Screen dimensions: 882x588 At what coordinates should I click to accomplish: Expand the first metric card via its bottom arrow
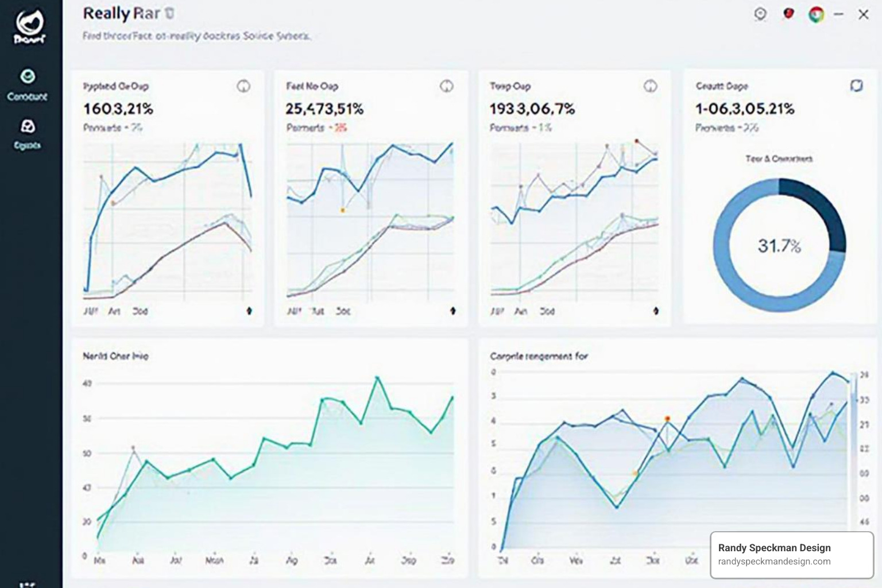point(249,311)
